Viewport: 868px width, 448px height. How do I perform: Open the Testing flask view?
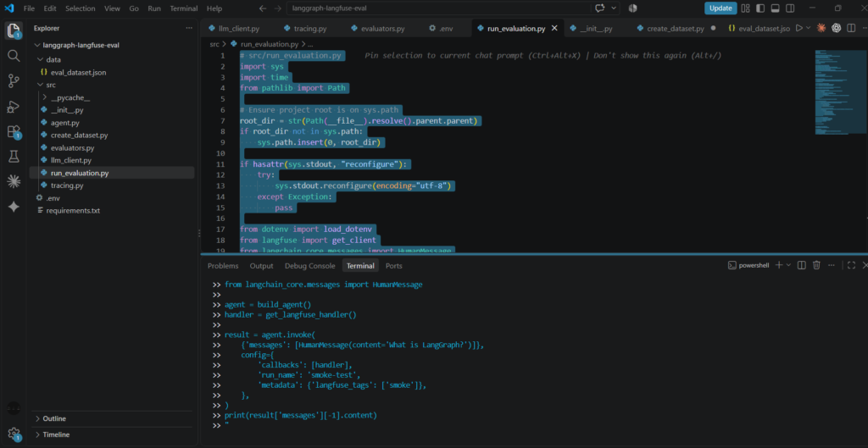[14, 157]
